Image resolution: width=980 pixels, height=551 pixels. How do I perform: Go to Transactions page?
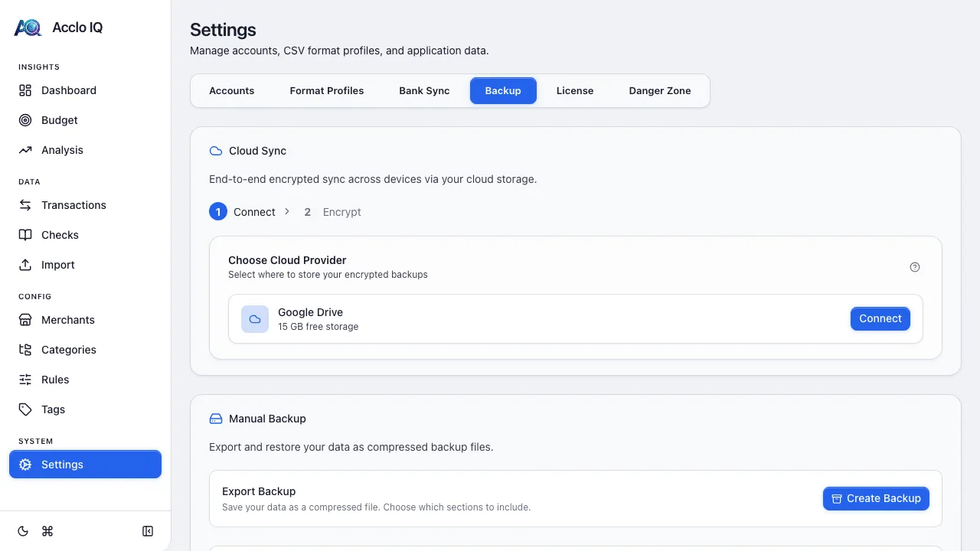tap(85, 205)
